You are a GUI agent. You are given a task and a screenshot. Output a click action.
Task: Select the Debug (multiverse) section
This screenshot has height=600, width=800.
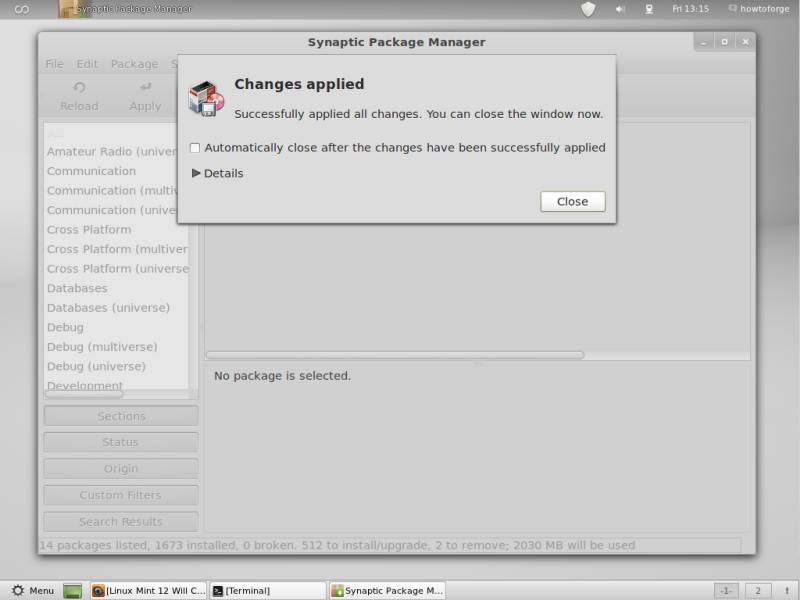click(x=102, y=347)
